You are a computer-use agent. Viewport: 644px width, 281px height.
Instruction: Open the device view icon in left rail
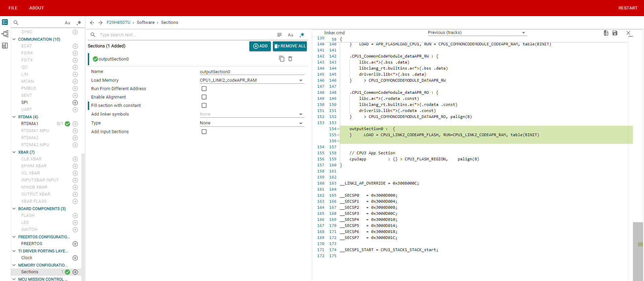5,22
